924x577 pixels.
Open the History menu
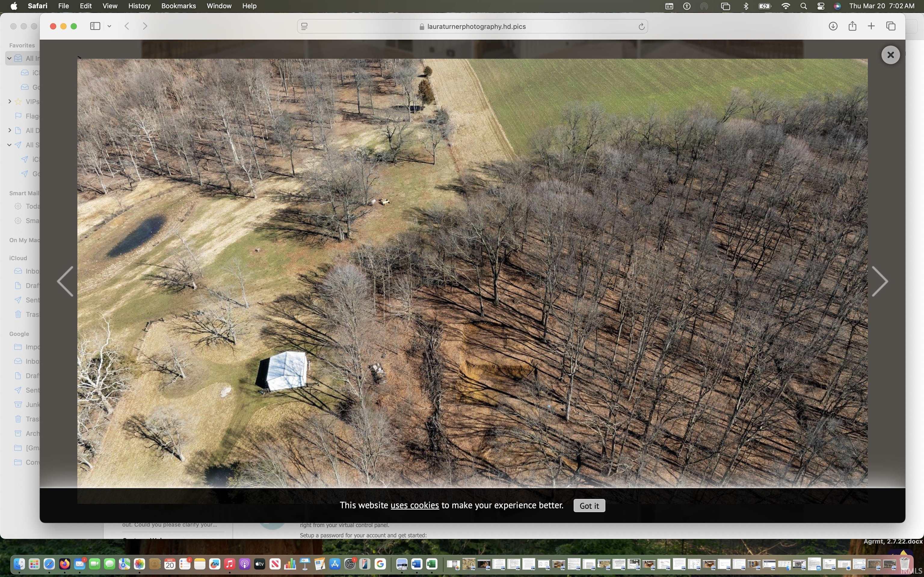[139, 6]
